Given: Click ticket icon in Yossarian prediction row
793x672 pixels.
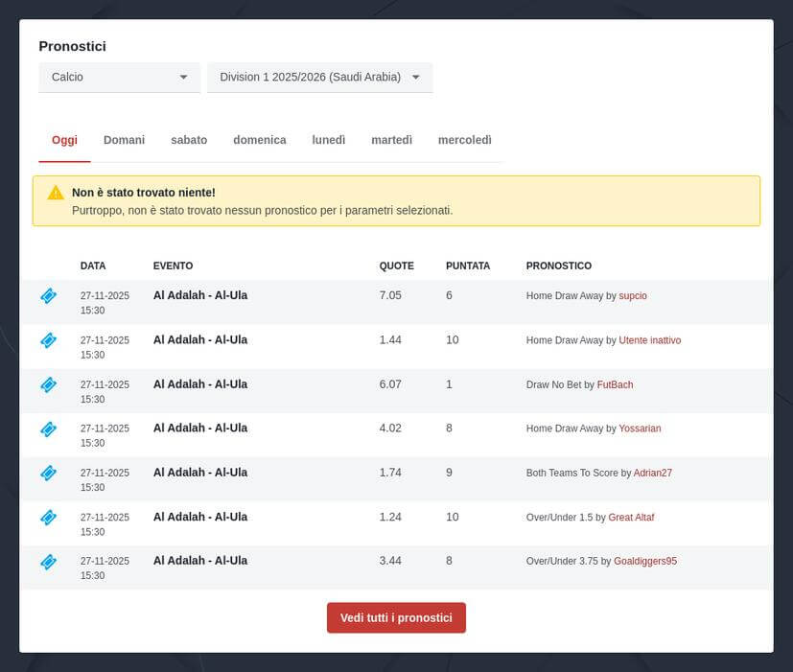Looking at the screenshot, I should tap(48, 429).
